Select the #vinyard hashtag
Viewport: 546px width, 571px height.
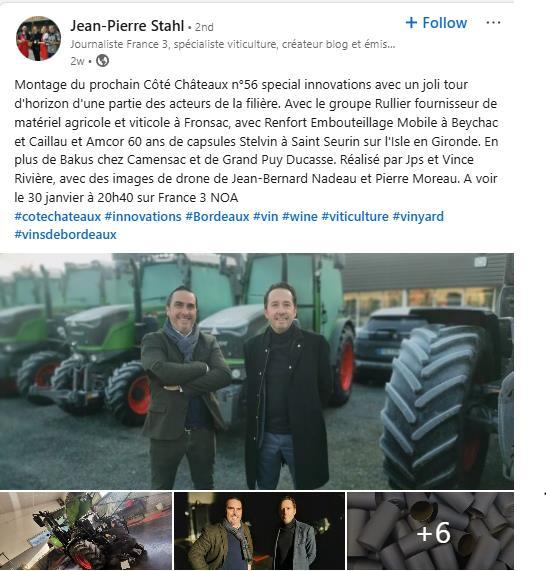pyautogui.click(x=418, y=216)
